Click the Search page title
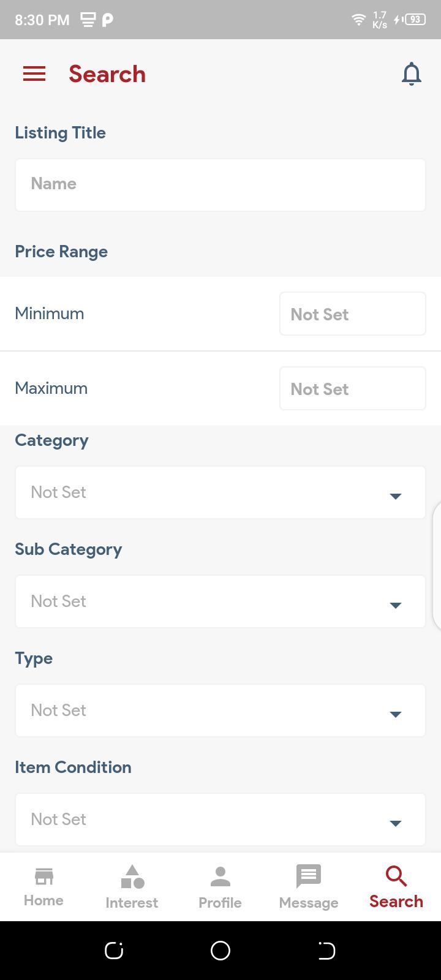This screenshot has height=980, width=441. (x=107, y=74)
